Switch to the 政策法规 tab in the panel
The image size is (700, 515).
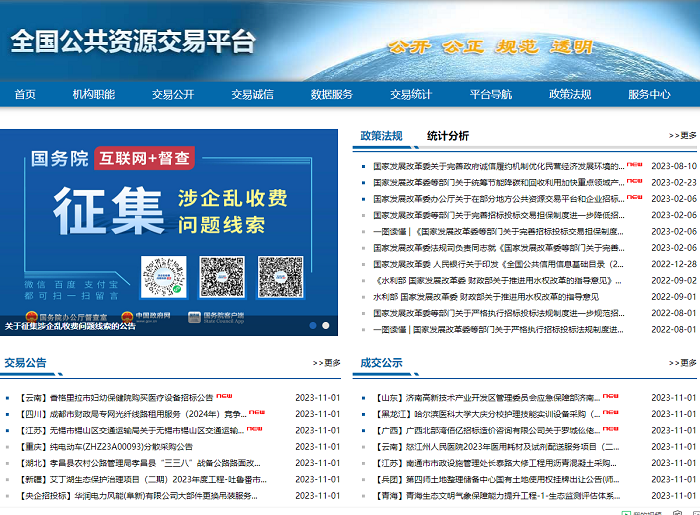tap(381, 136)
